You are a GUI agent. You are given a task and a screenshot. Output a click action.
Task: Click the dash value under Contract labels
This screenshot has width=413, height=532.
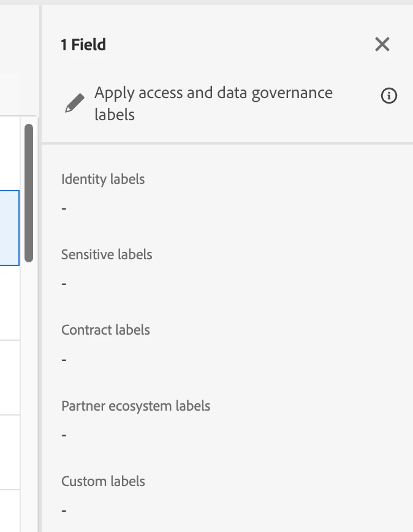pos(64,359)
